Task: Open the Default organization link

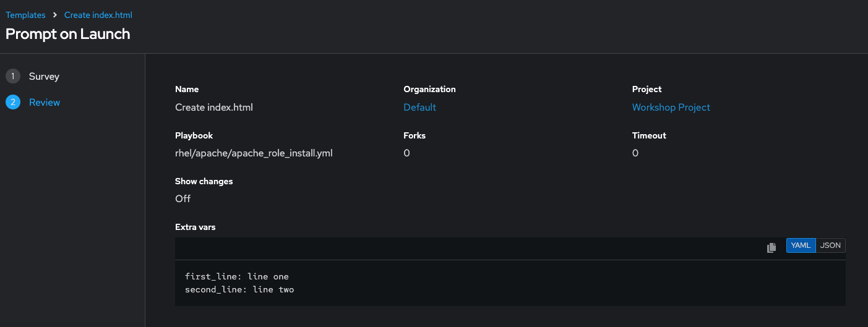Action: (419, 108)
